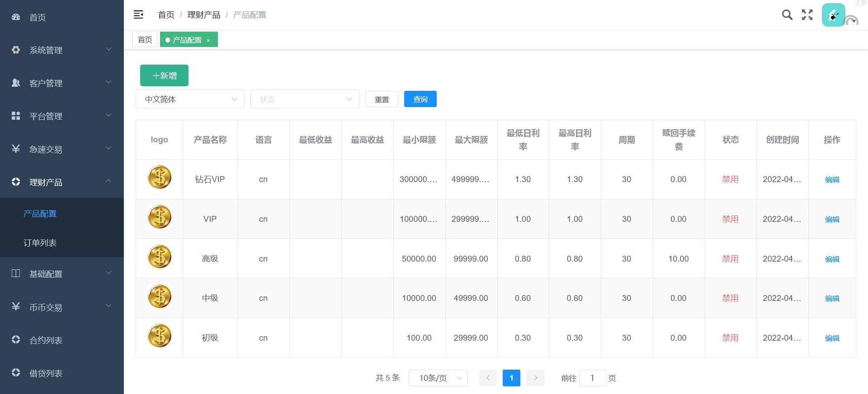Close the 产品配置 tab with its x icon
Screen dimensions: 868x394
pos(208,40)
